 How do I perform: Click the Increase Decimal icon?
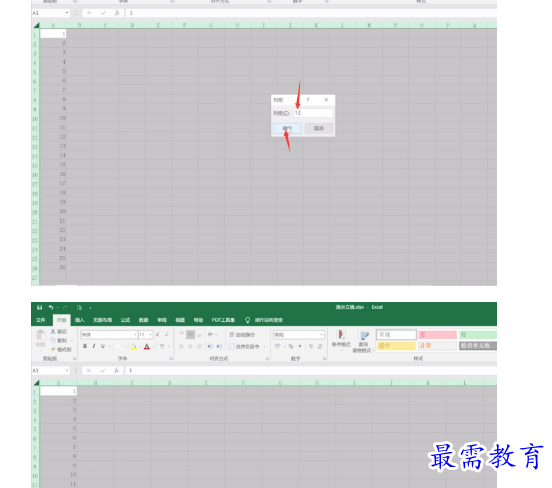311,346
